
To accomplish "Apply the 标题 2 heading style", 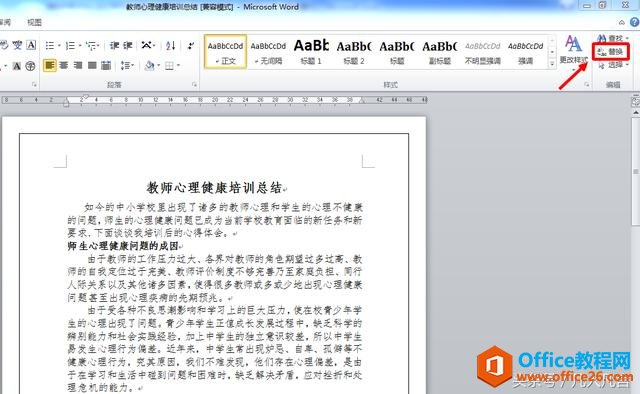I will coord(354,52).
